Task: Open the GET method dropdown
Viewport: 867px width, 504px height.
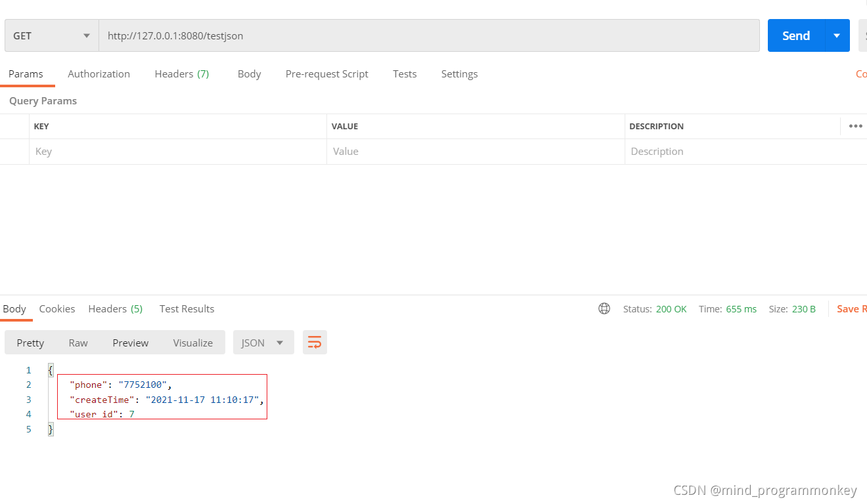Action: coord(51,35)
